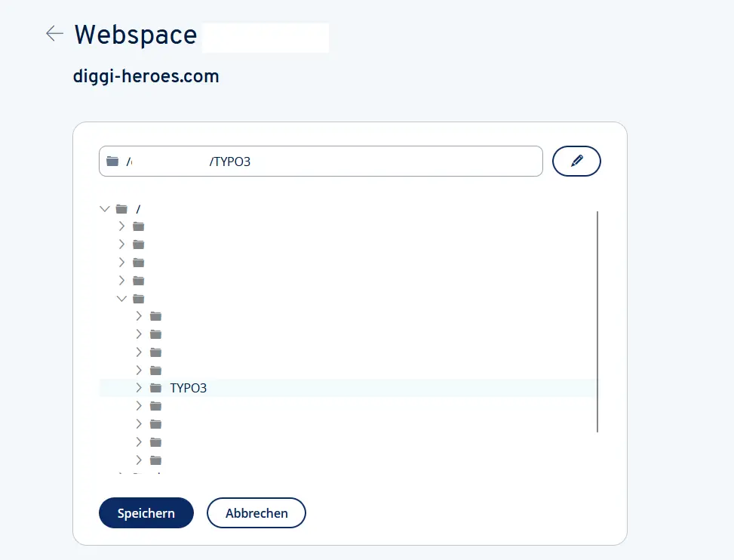The height and width of the screenshot is (560, 734).
Task: Collapse the root directory chevron
Action: click(105, 209)
